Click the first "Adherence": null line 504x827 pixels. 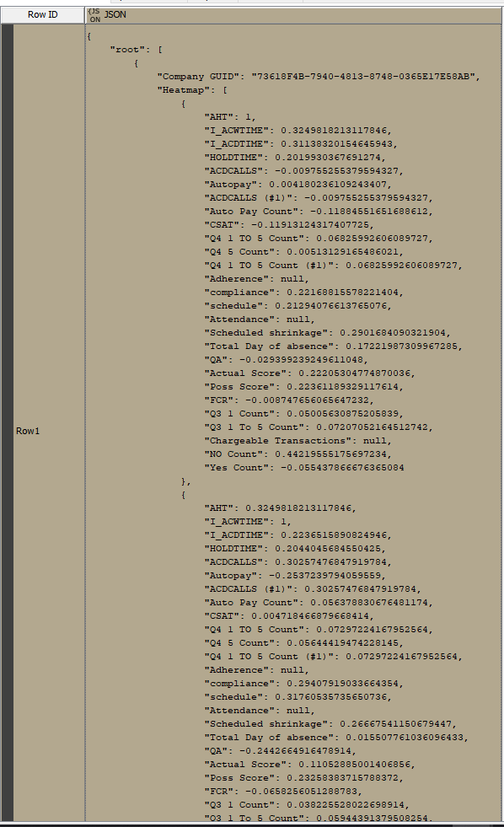(257, 279)
